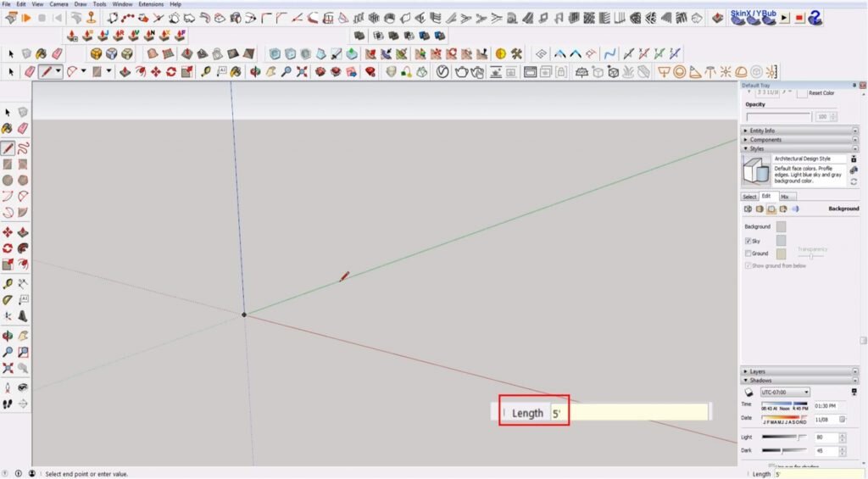Select the Freehand tool in the left toolbar

[23, 148]
